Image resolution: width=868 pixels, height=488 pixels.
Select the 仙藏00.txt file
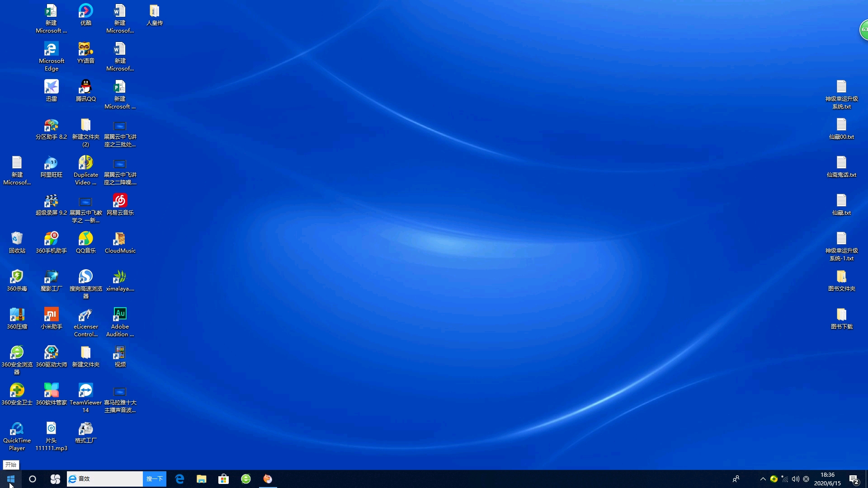pos(841,128)
